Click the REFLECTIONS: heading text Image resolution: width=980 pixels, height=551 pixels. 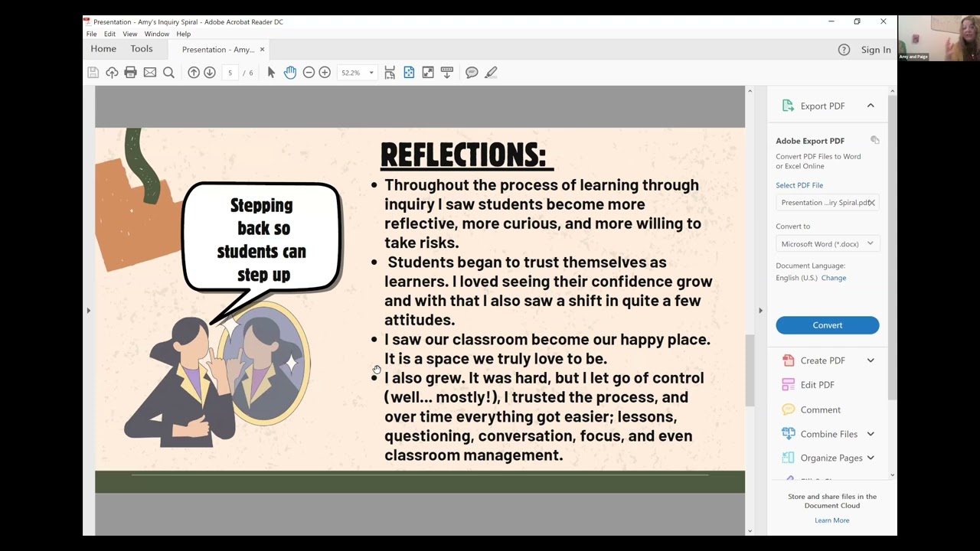coord(466,155)
